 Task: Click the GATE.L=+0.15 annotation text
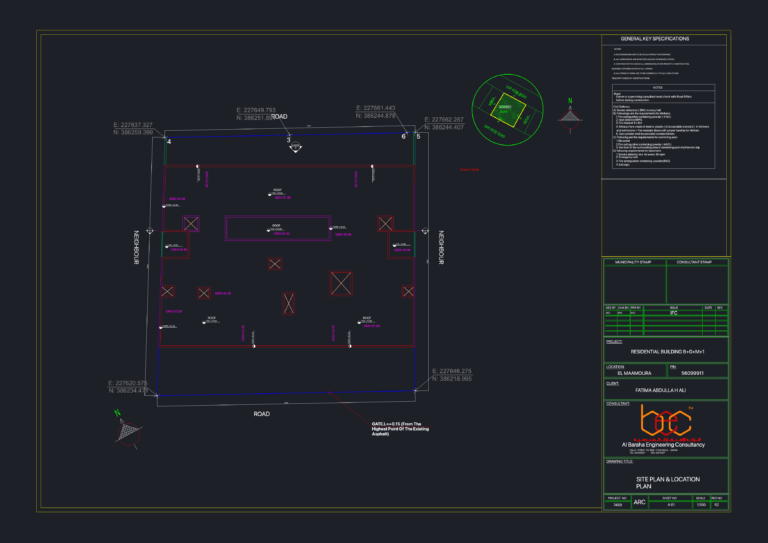click(x=400, y=429)
